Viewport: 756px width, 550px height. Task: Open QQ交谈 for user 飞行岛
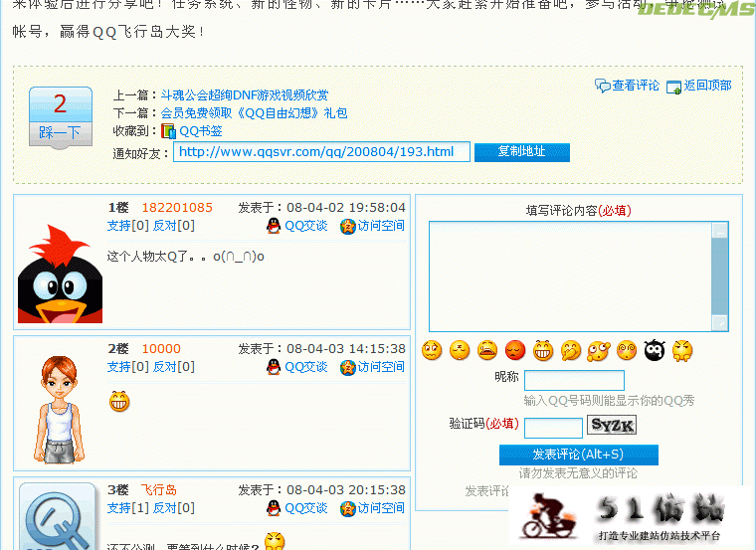pyautogui.click(x=305, y=508)
